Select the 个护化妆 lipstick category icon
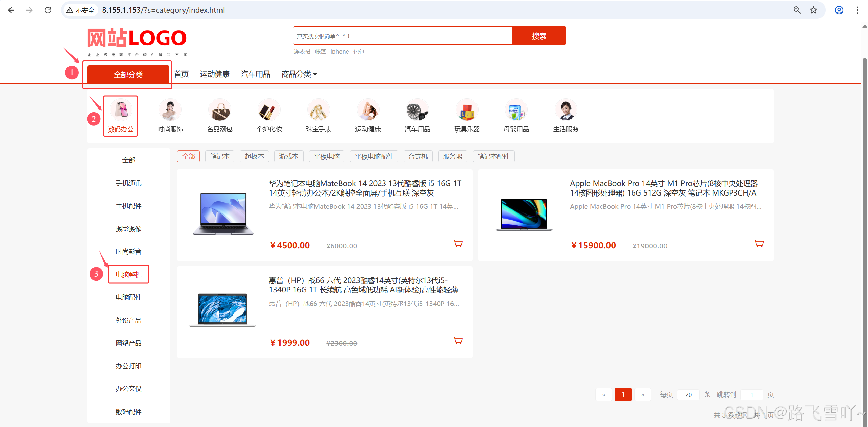 [x=269, y=110]
